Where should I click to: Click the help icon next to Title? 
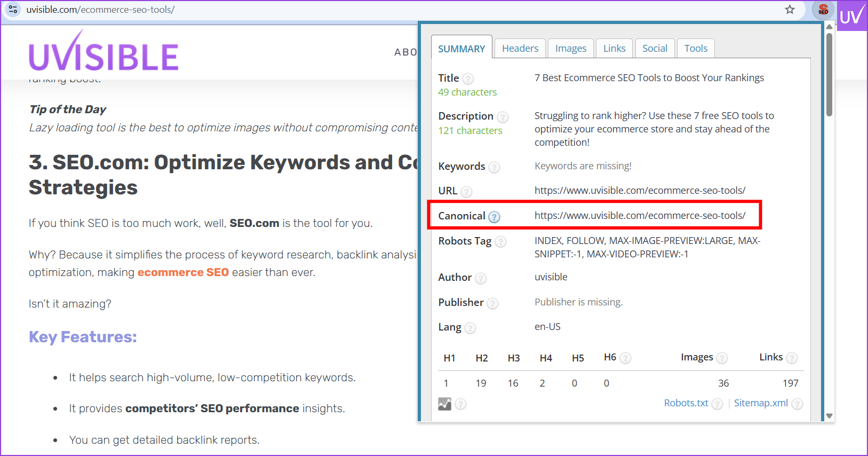(x=468, y=79)
